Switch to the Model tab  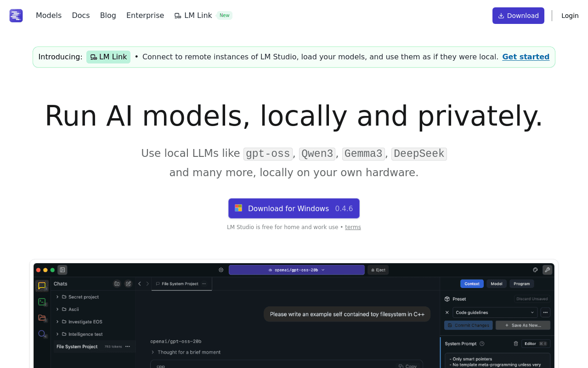click(497, 284)
